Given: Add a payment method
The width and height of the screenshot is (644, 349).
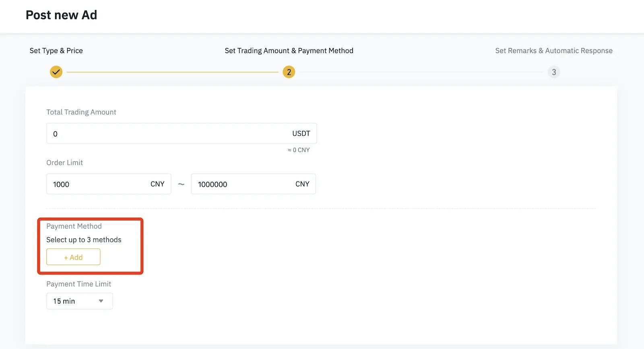Looking at the screenshot, I should 73,257.
